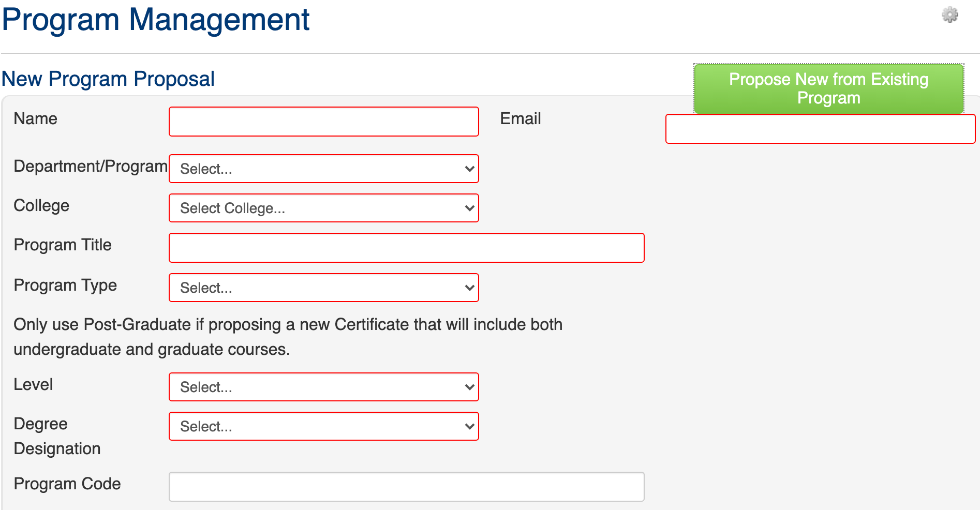The height and width of the screenshot is (510, 980).
Task: Expand the Degree Designation dropdown
Action: [x=323, y=426]
